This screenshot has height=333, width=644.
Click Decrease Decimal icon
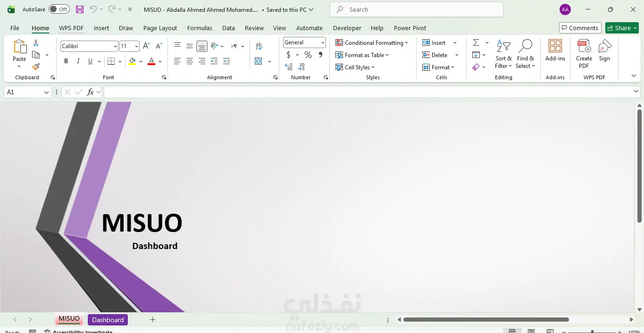point(301,67)
